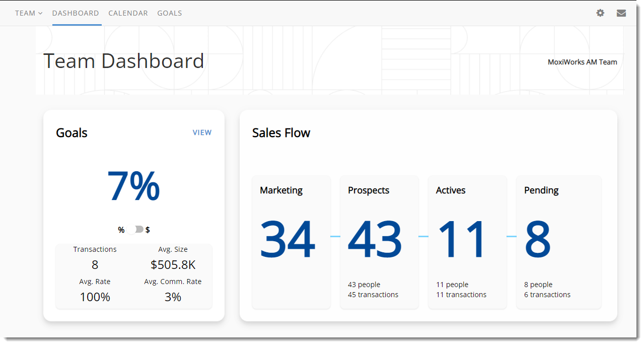This screenshot has height=345, width=644.
Task: Switch to the Calendar tab
Action: [x=128, y=13]
